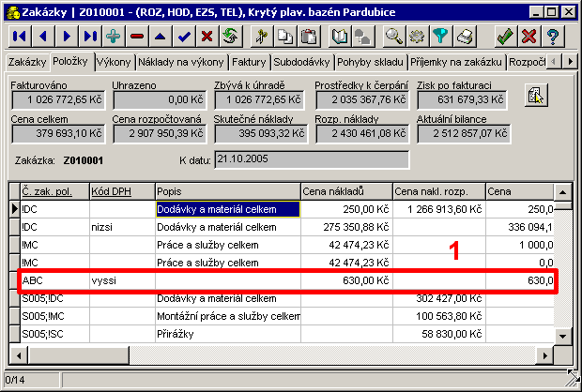Confirm with green checkmark button
582x392 pixels.
click(x=505, y=37)
